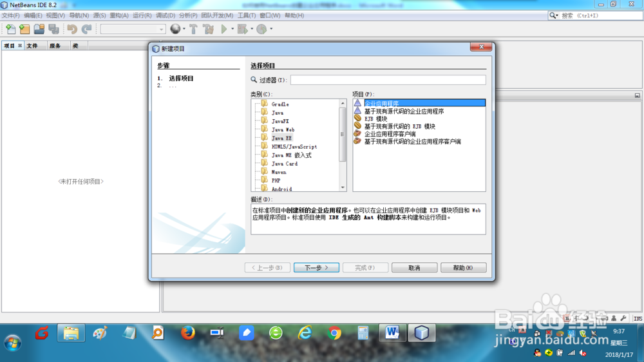644x362 pixels.
Task: Select the PHP category
Action: coord(276,180)
